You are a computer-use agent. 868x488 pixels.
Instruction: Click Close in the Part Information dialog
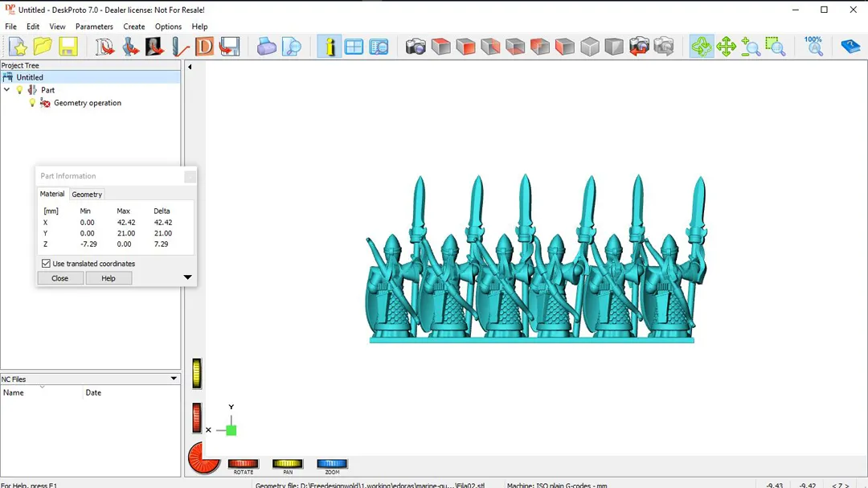coord(59,278)
